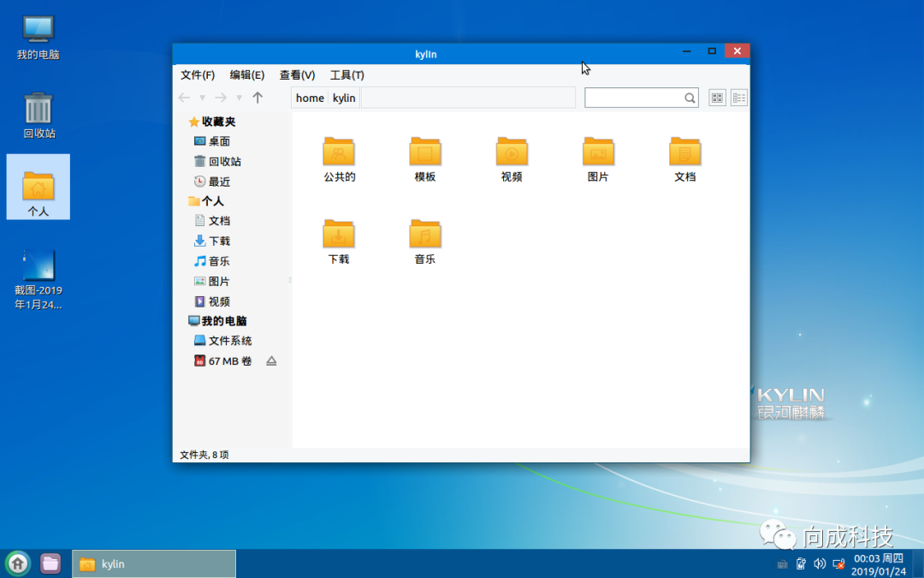Select 回收站 in the sidebar
Screen dimensions: 924x578
click(x=218, y=161)
